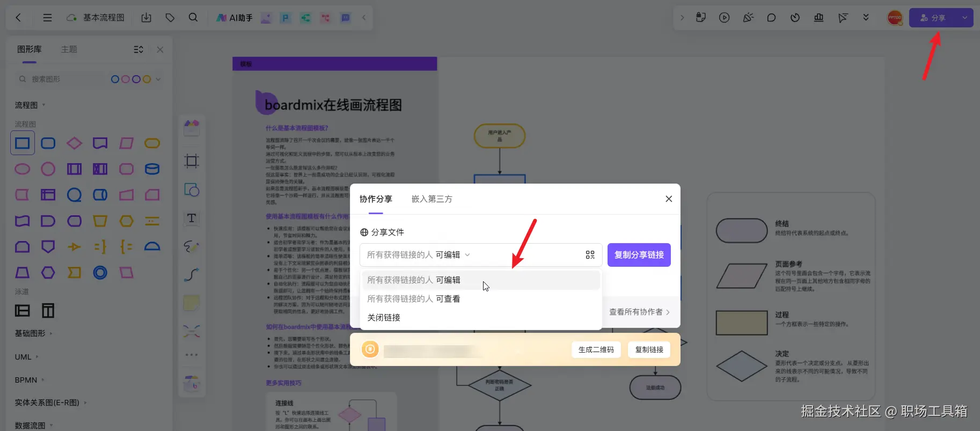Collapse the 流程图 category
The image size is (980, 431).
point(30,105)
